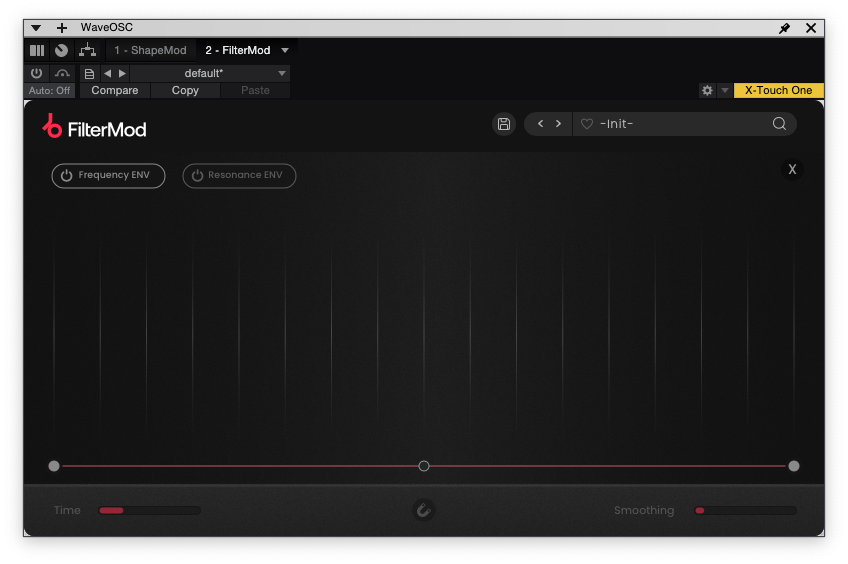Switch to the 1 - ShapeMod tab
The image size is (848, 564).
coord(150,50)
